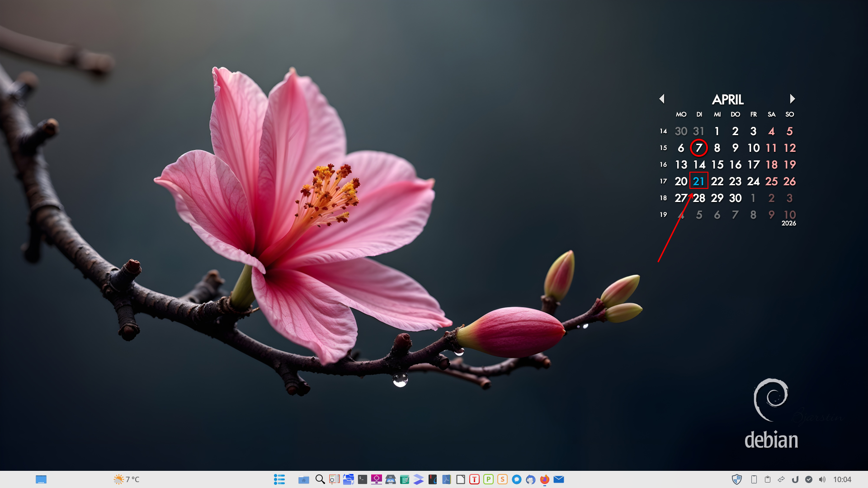This screenshot has height=488, width=868.
Task: Go to previous month in calendar
Action: 662,99
